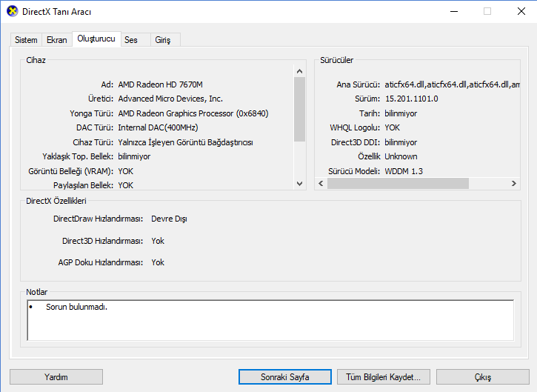Click the WHQL Logolu label
537x392 pixels.
[355, 127]
